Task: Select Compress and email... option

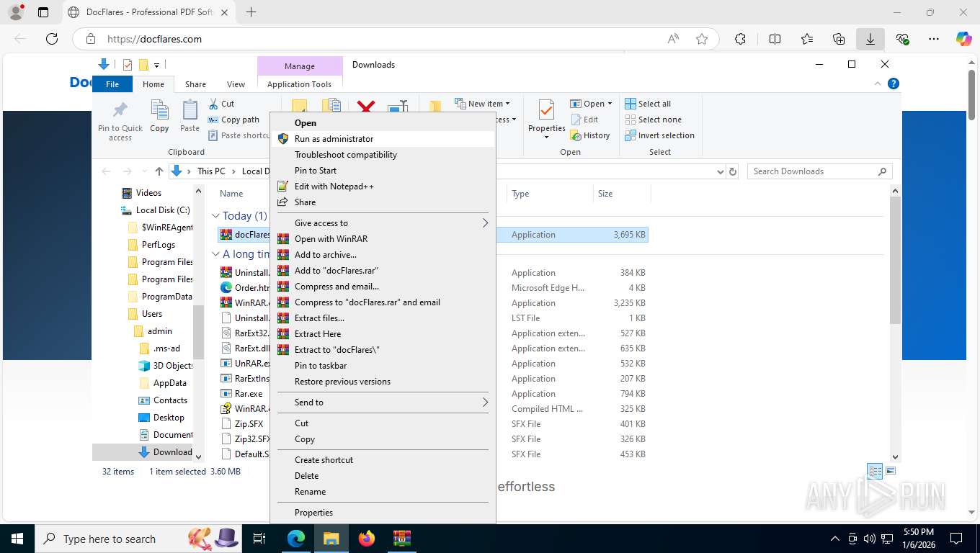Action: tap(383, 287)
